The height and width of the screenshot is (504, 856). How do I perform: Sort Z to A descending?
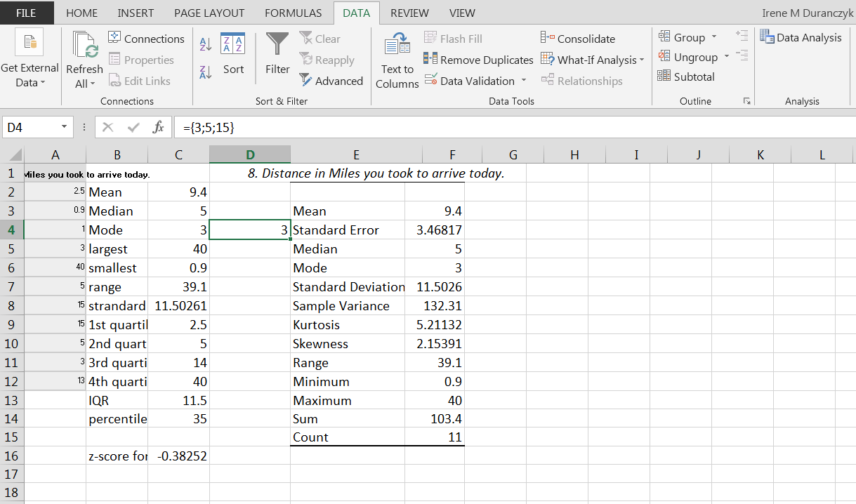tap(206, 72)
